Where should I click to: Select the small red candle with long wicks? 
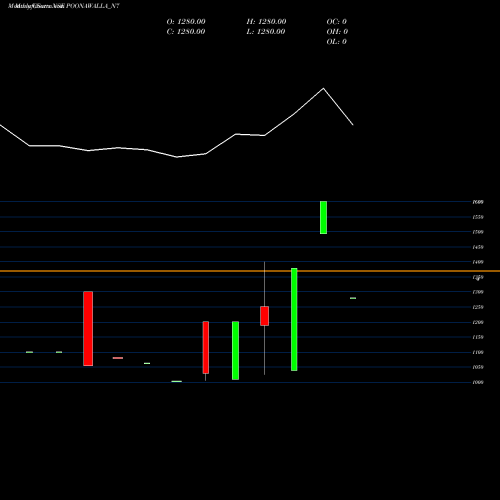point(265,316)
